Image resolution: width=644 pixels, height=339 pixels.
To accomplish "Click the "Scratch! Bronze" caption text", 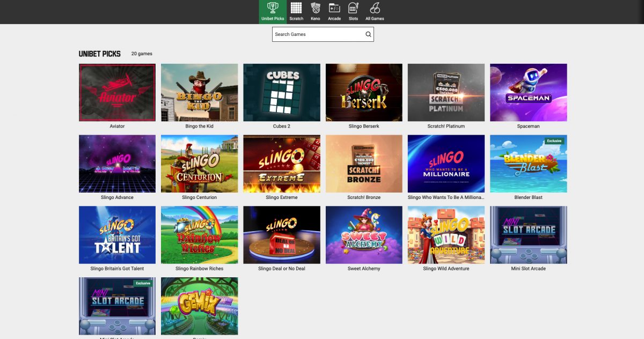I will click(364, 197).
